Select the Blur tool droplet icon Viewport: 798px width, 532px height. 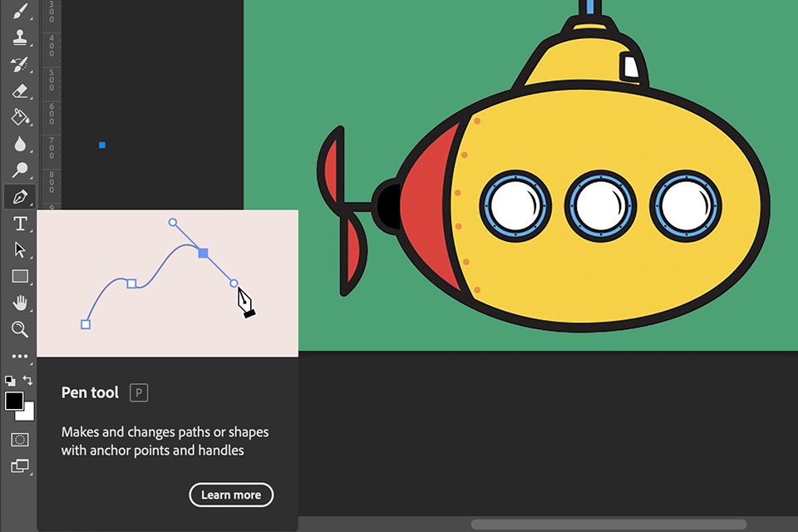tap(20, 144)
